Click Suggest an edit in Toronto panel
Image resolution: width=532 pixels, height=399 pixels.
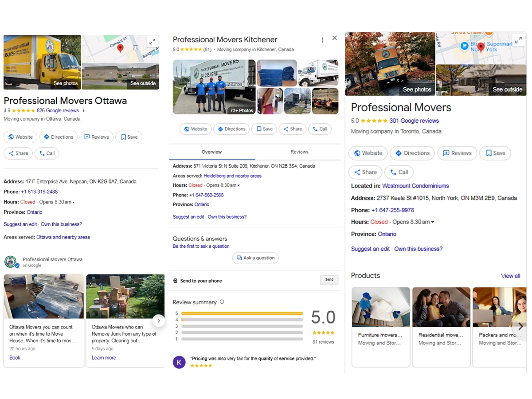[x=371, y=249]
